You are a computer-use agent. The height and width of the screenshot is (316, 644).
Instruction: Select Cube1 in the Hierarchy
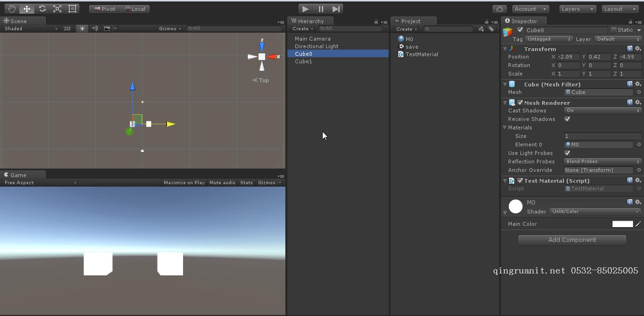(x=303, y=61)
